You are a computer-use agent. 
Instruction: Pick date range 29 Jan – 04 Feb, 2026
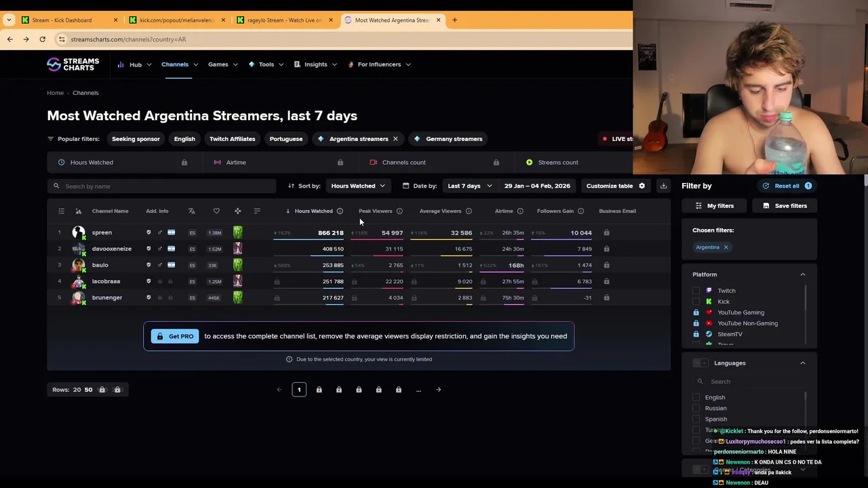point(537,186)
